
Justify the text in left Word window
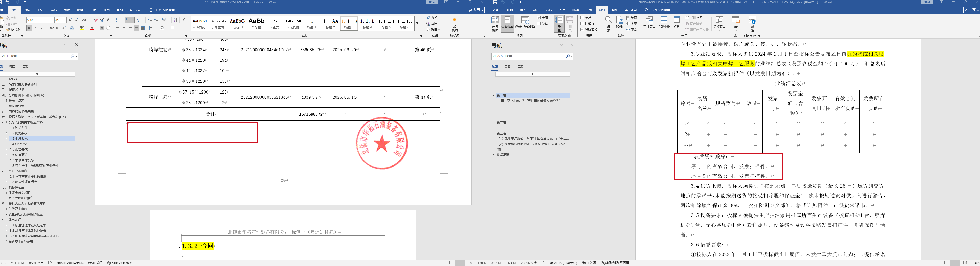coord(136,28)
